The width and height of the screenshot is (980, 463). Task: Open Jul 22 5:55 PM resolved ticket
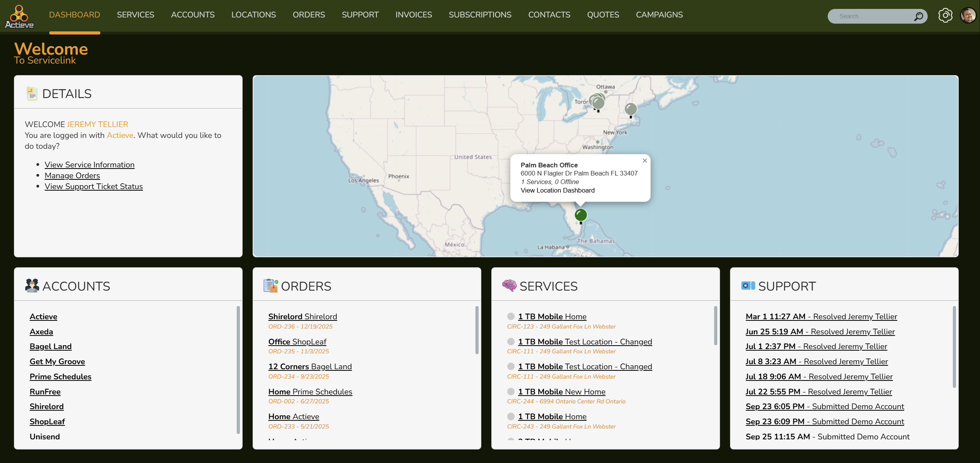[819, 392]
